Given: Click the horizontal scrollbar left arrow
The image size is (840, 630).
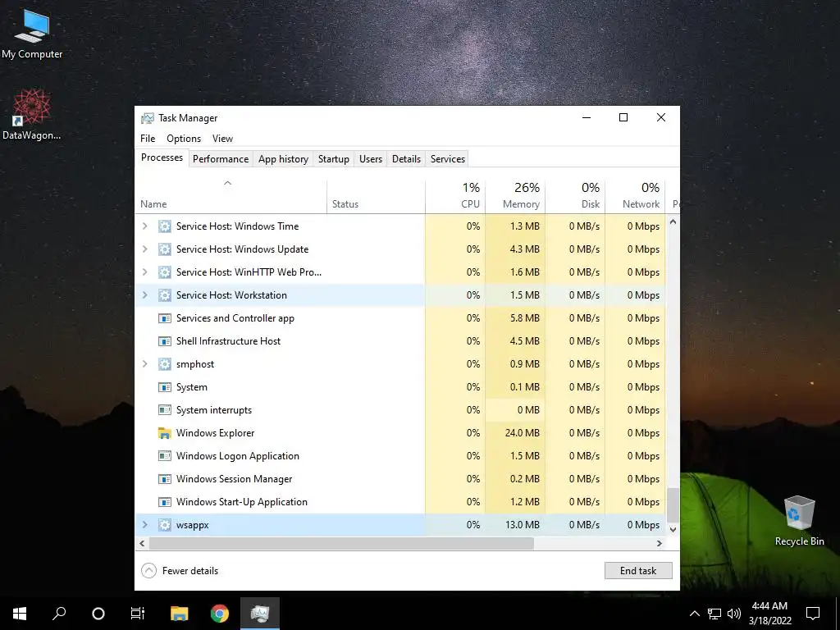Looking at the screenshot, I should pyautogui.click(x=142, y=543).
